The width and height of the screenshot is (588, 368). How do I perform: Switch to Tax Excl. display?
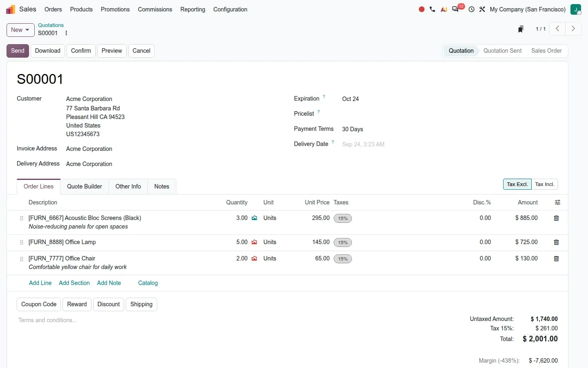click(517, 184)
